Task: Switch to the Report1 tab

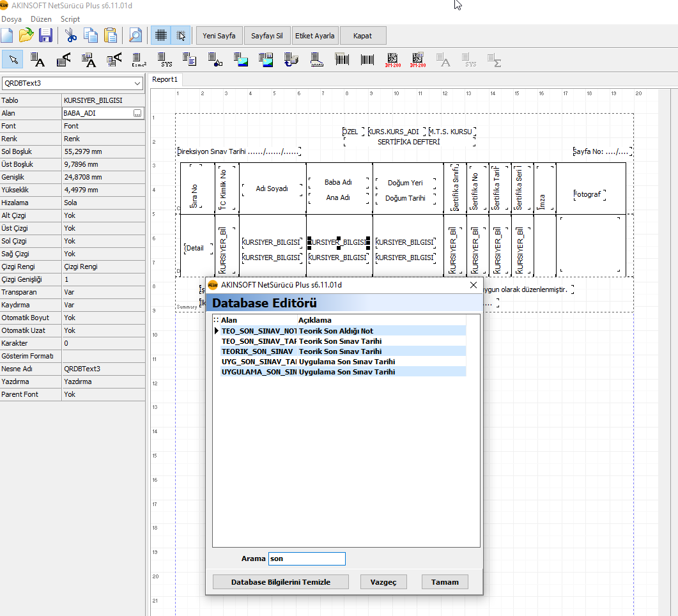Action: pos(164,80)
